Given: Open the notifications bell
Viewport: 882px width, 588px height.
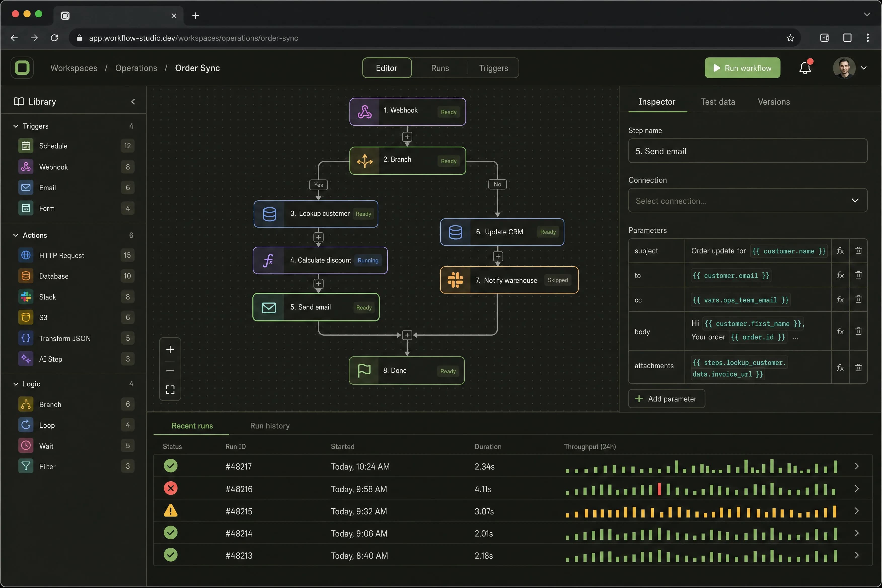Looking at the screenshot, I should coord(805,68).
